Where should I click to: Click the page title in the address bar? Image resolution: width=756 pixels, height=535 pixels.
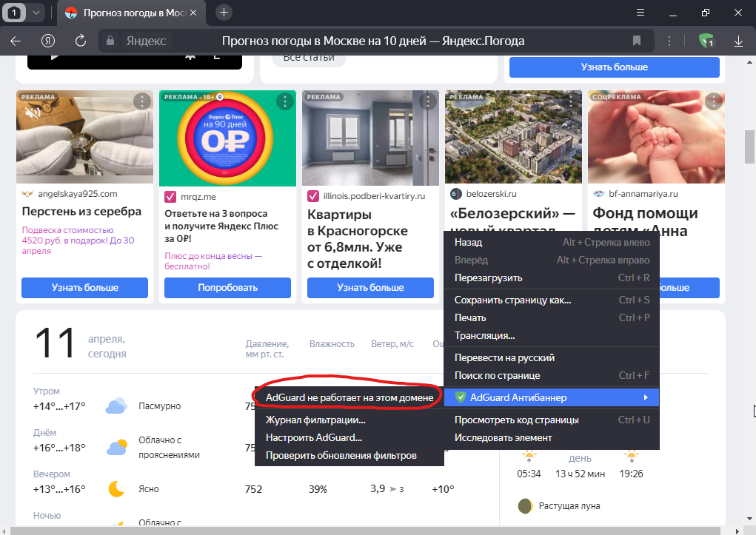click(x=373, y=41)
